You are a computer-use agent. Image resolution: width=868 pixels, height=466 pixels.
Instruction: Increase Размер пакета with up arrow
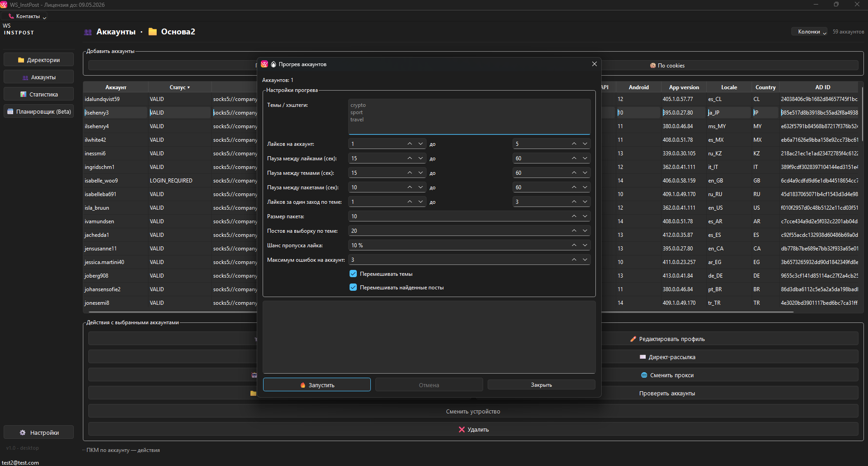click(574, 216)
